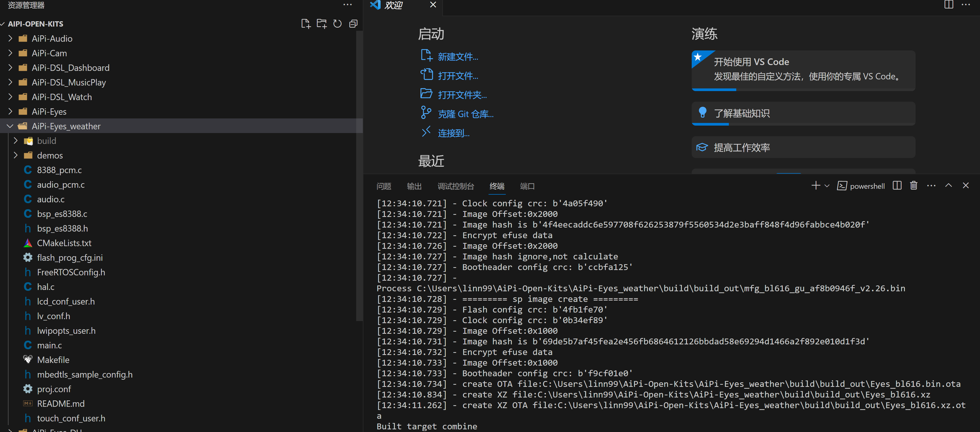Click the New Folder icon in explorer header
This screenshot has width=980, height=432.
tap(321, 24)
